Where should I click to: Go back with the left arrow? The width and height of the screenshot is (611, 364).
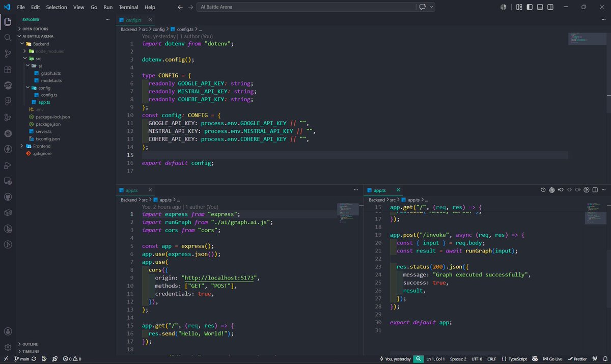[180, 7]
